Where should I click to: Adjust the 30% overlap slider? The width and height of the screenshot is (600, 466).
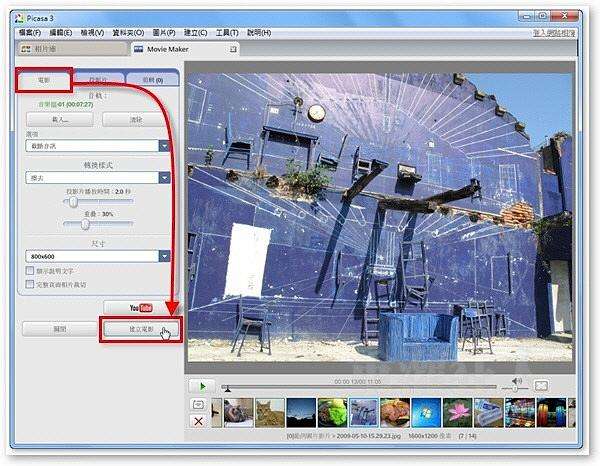[x=86, y=224]
